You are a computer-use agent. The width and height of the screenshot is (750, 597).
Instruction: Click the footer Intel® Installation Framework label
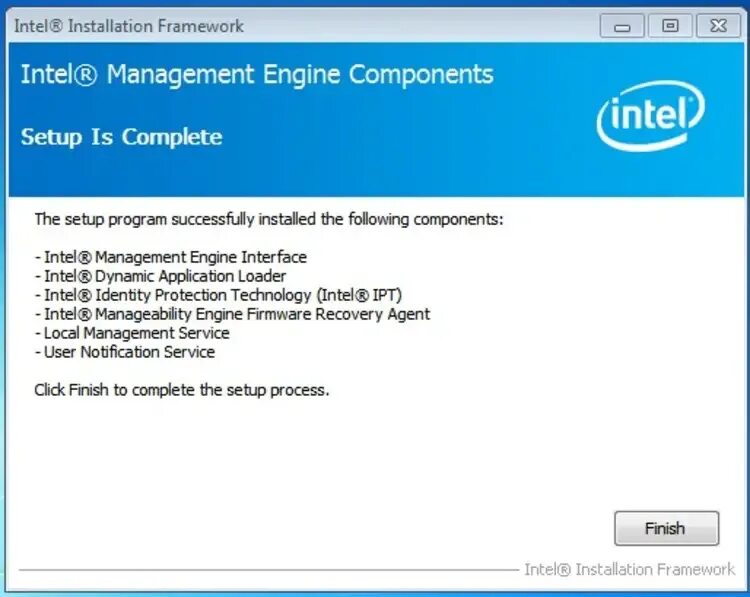[629, 569]
